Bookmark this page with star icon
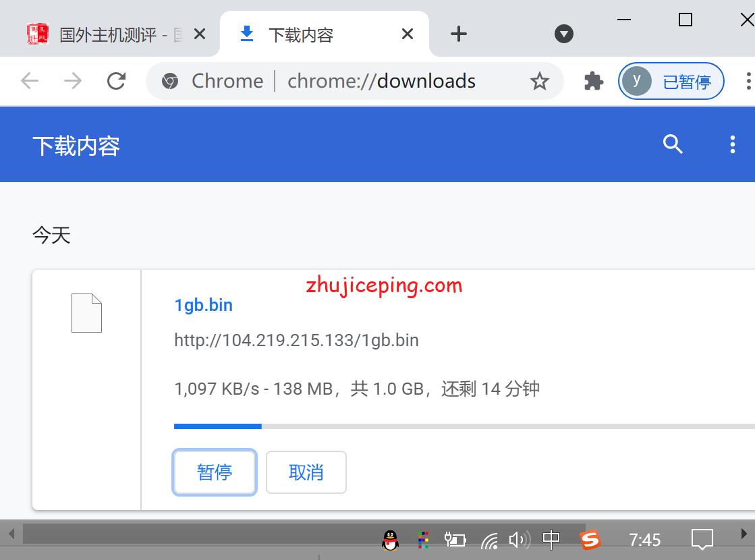The height and width of the screenshot is (560, 755). point(539,81)
